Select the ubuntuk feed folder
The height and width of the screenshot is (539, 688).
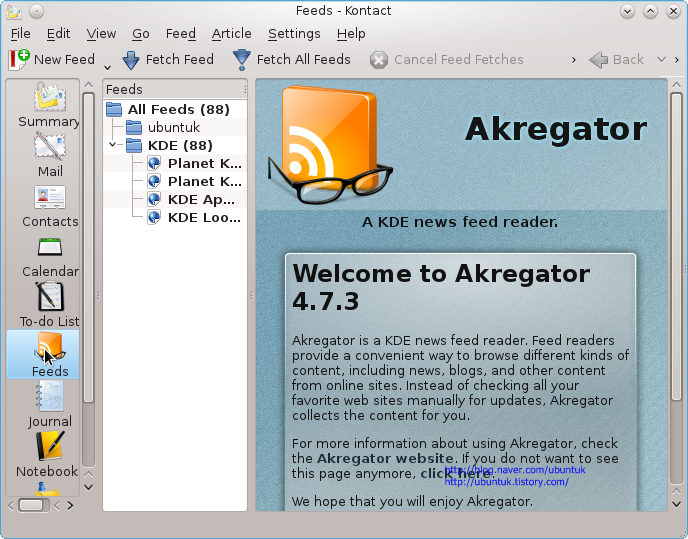coord(175,127)
